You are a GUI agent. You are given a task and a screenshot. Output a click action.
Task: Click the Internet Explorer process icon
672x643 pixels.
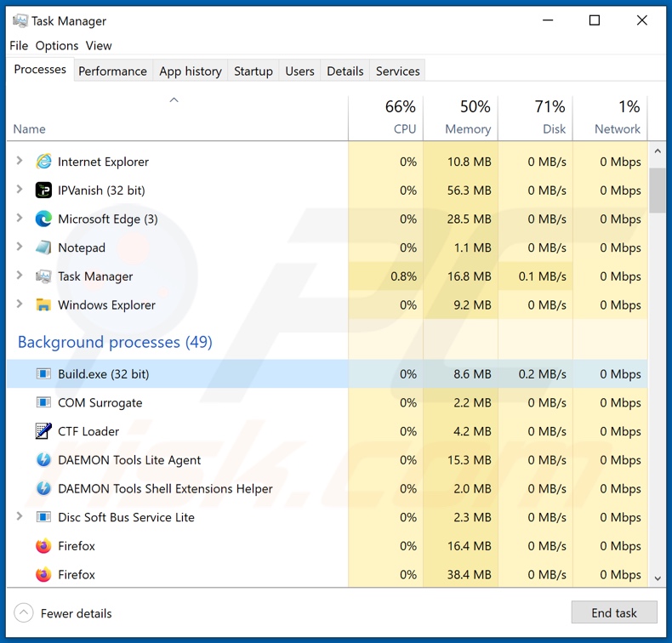[43, 162]
